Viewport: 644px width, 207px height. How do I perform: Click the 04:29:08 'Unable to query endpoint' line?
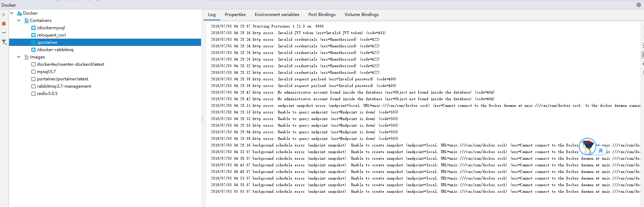tap(305, 138)
